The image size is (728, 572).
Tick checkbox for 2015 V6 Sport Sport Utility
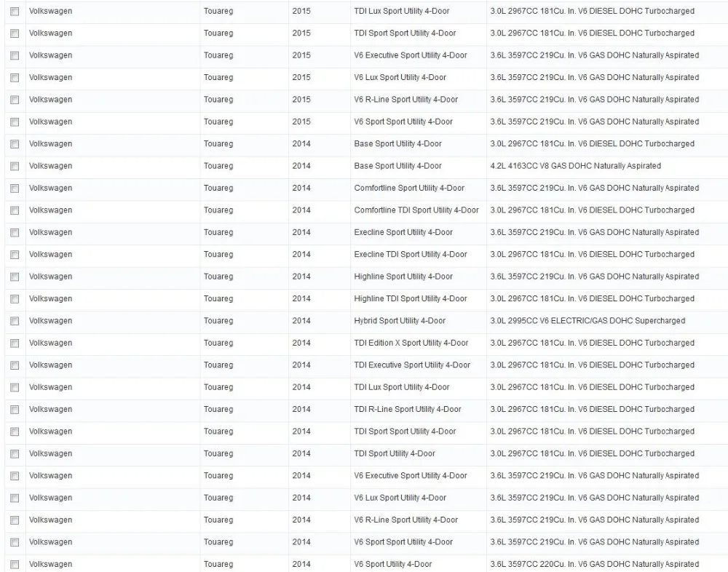[15, 122]
